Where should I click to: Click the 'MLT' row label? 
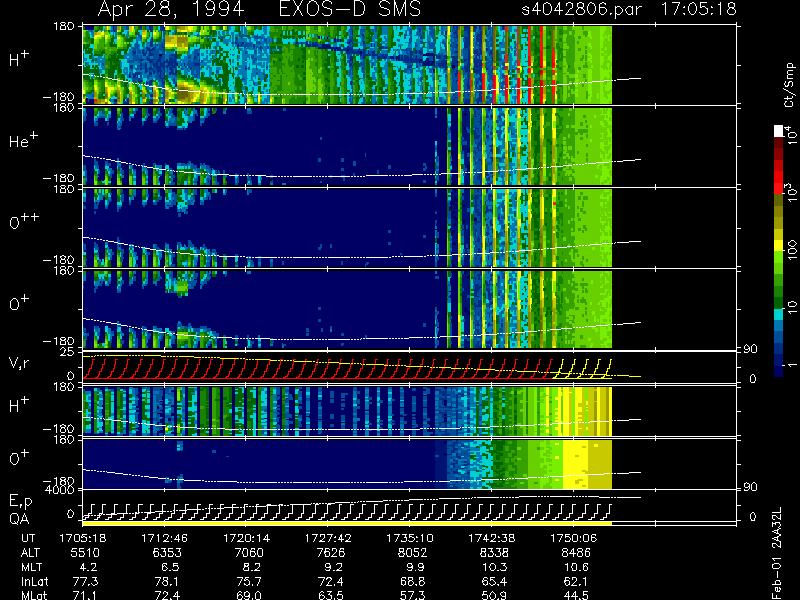point(31,567)
